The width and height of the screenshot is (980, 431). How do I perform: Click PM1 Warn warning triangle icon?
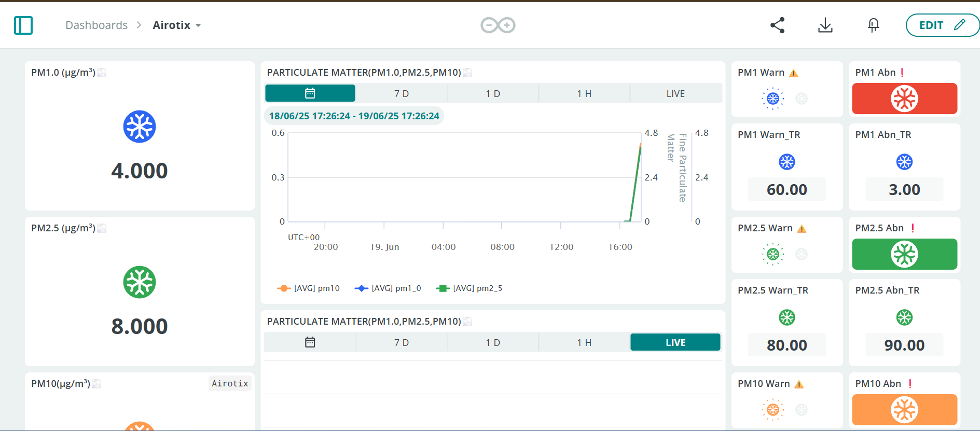[x=794, y=73]
